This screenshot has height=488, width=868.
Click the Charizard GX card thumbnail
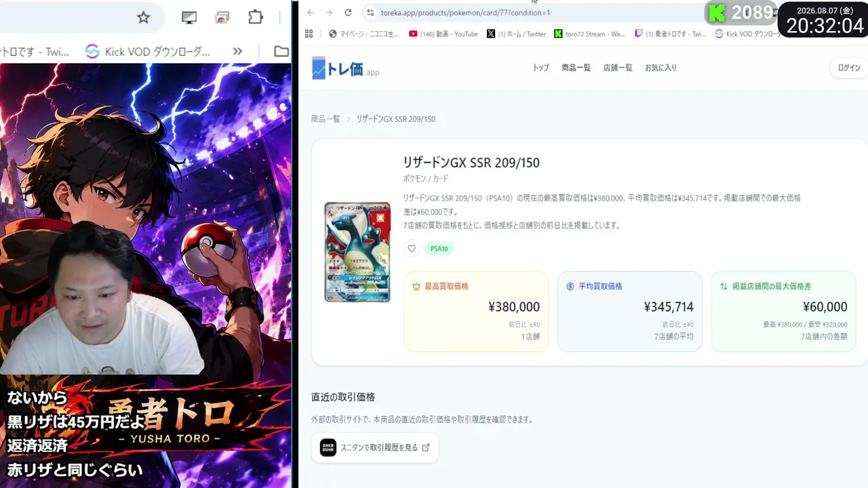coord(357,251)
